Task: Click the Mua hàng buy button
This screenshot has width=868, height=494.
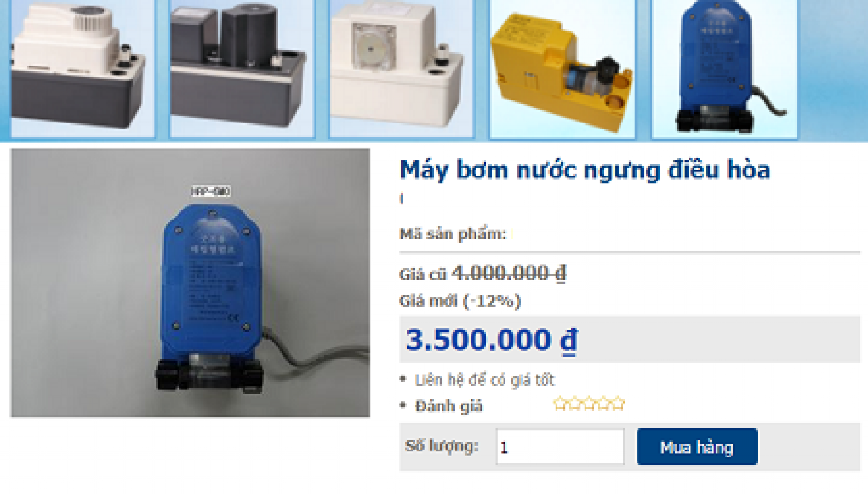Action: pyautogui.click(x=697, y=447)
